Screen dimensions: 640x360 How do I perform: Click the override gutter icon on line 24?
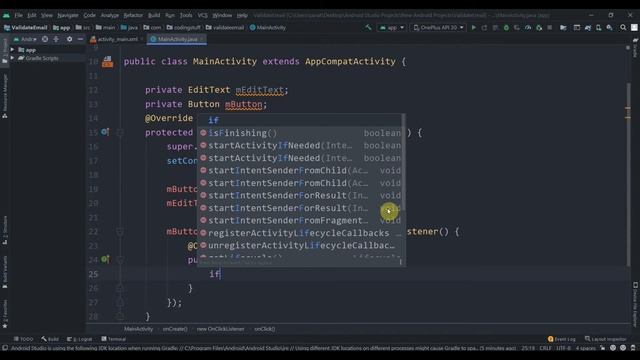(x=105, y=259)
